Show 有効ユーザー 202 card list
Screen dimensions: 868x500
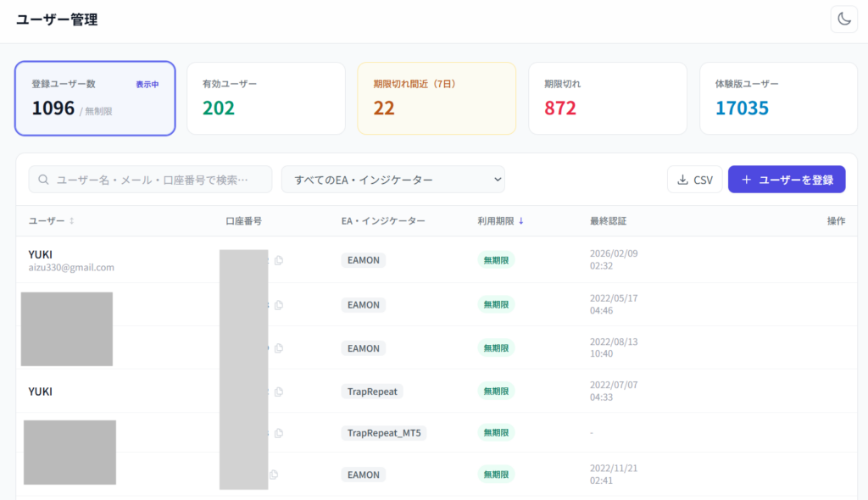click(x=266, y=98)
